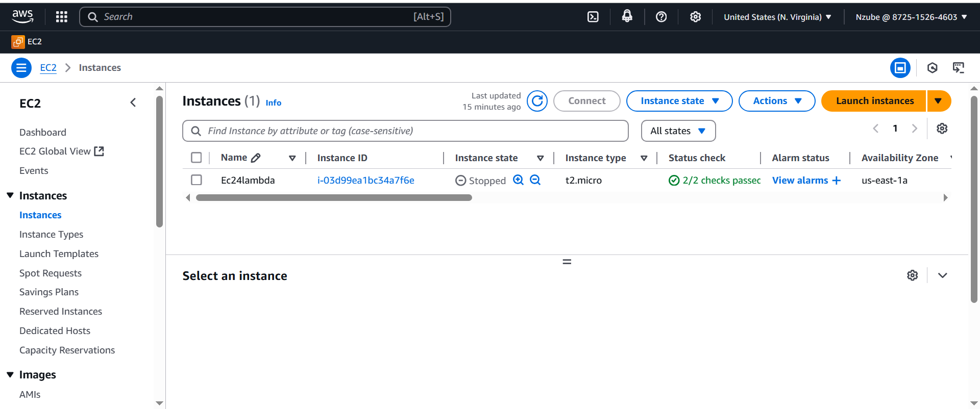Click the Connect button
This screenshot has height=409, width=980.
pyautogui.click(x=587, y=101)
